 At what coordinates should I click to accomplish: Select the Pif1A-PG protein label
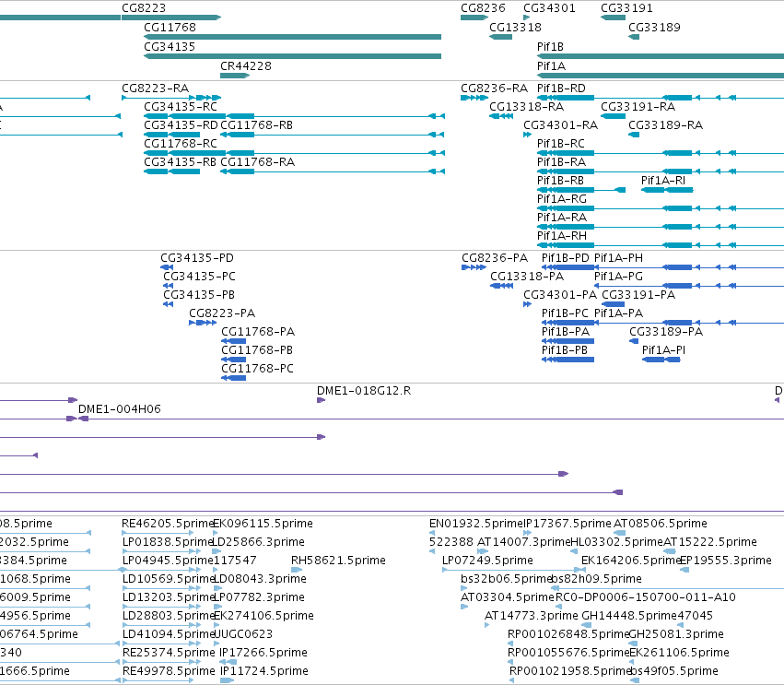coord(618,277)
